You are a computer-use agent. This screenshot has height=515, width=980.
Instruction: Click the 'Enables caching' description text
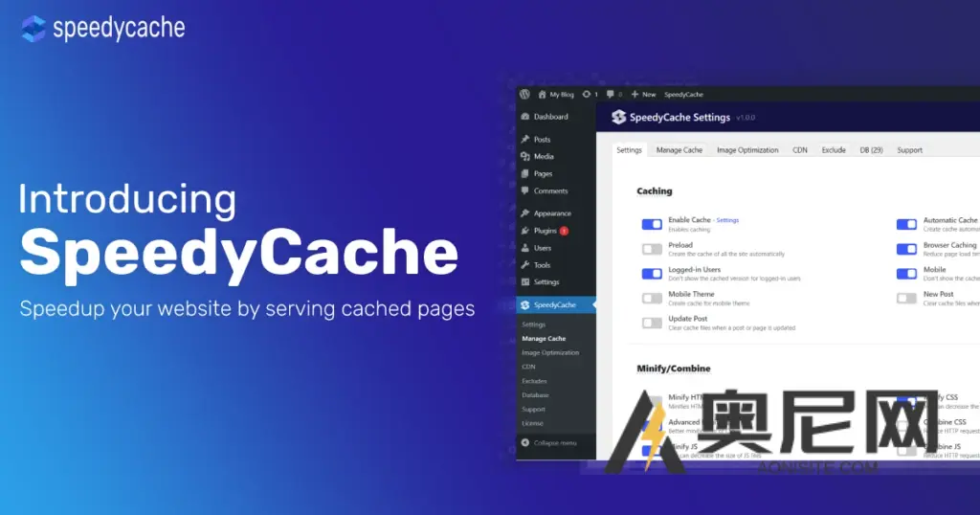[689, 230]
